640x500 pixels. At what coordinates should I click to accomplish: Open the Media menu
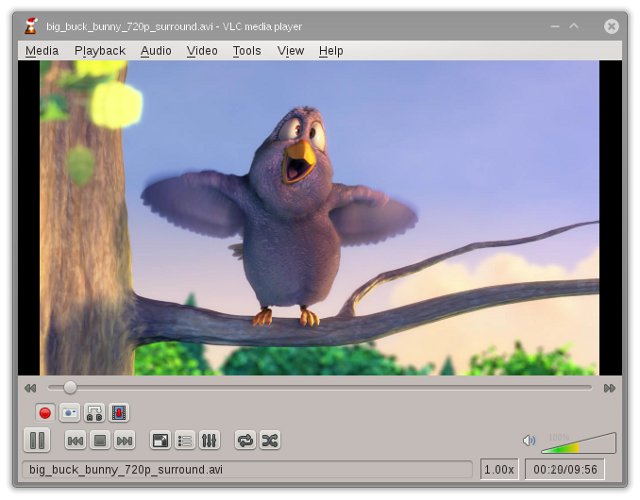click(x=42, y=51)
